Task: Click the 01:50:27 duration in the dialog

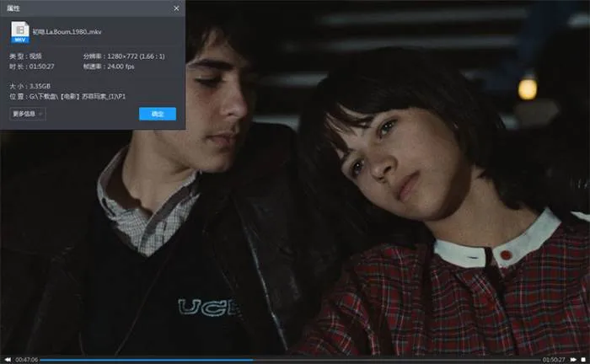Action: click(42, 67)
